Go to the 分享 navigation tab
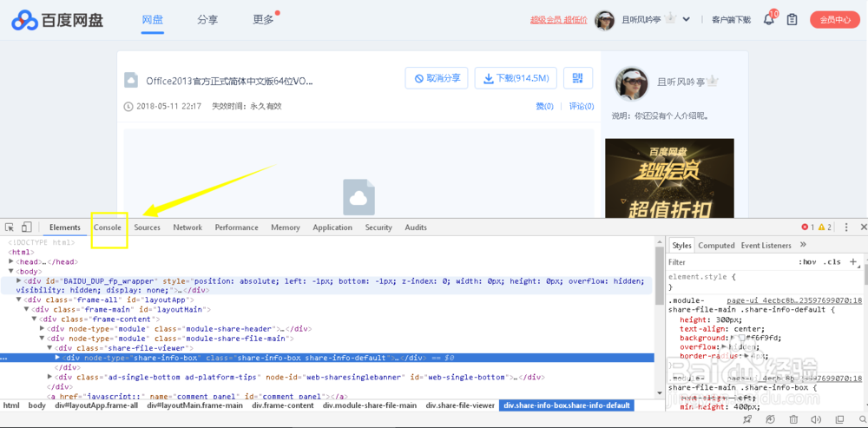Image resolution: width=868 pixels, height=428 pixels. [x=207, y=20]
